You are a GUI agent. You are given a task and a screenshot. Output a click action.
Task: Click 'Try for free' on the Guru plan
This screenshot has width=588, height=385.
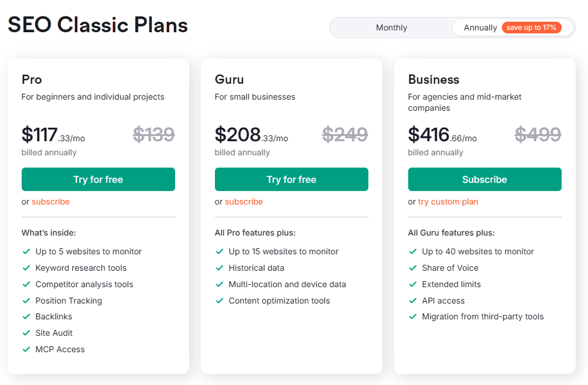pos(291,179)
